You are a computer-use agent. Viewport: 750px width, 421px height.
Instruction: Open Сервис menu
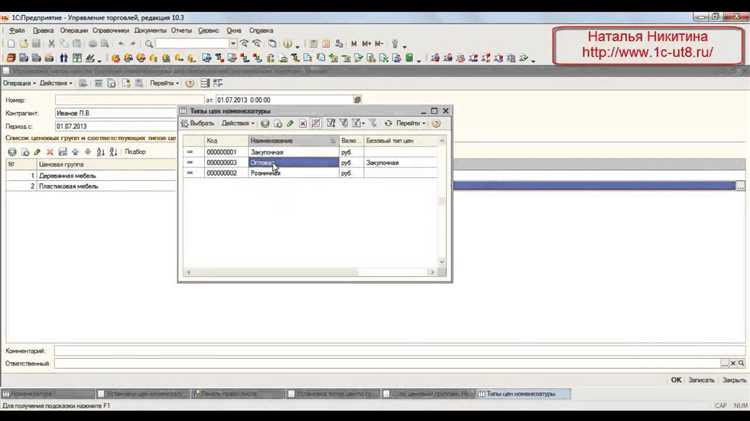point(208,30)
